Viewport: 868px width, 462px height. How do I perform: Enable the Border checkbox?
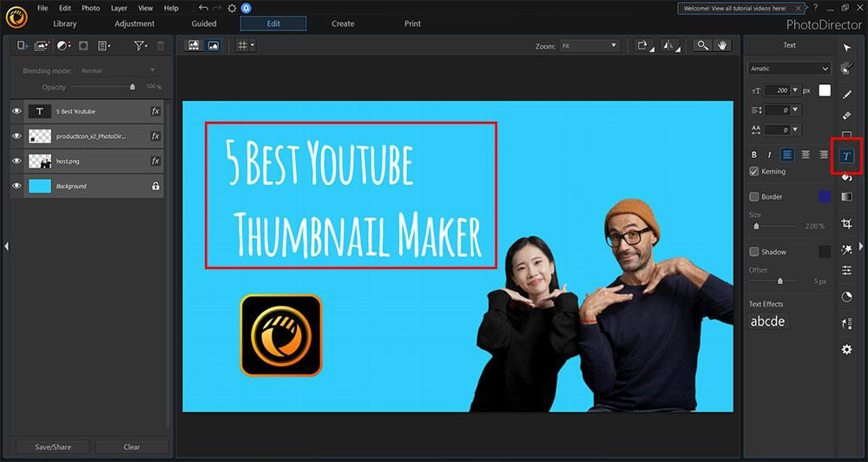[754, 196]
